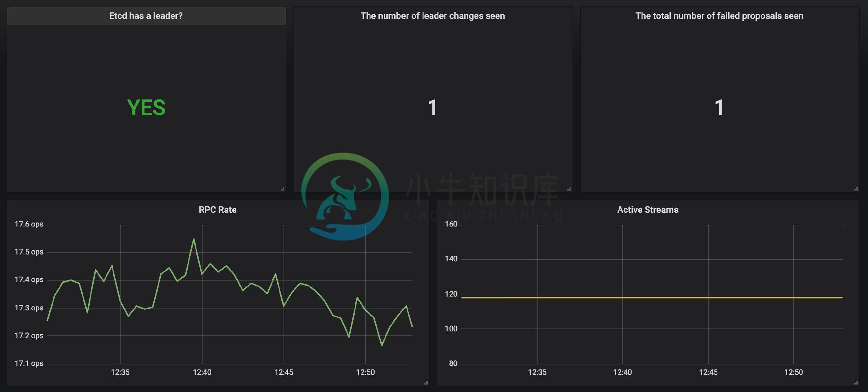Click 12:50 time label in RPC Rate
This screenshot has width=868, height=392.
coord(365,372)
